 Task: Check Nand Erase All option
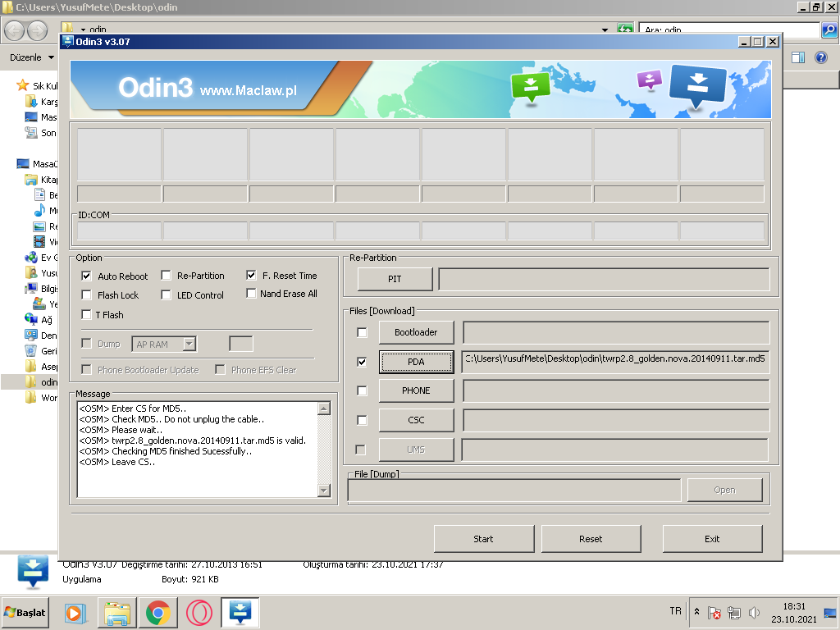[x=251, y=293]
